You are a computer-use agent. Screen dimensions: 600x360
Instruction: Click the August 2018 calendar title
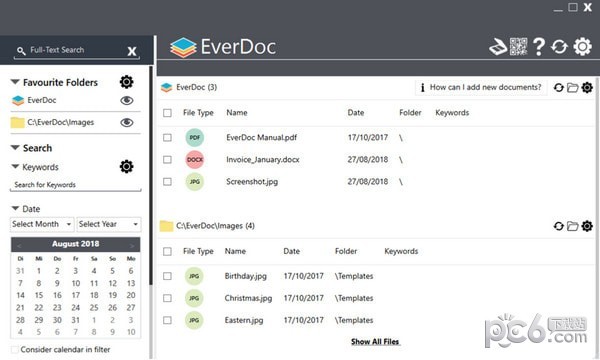(75, 244)
